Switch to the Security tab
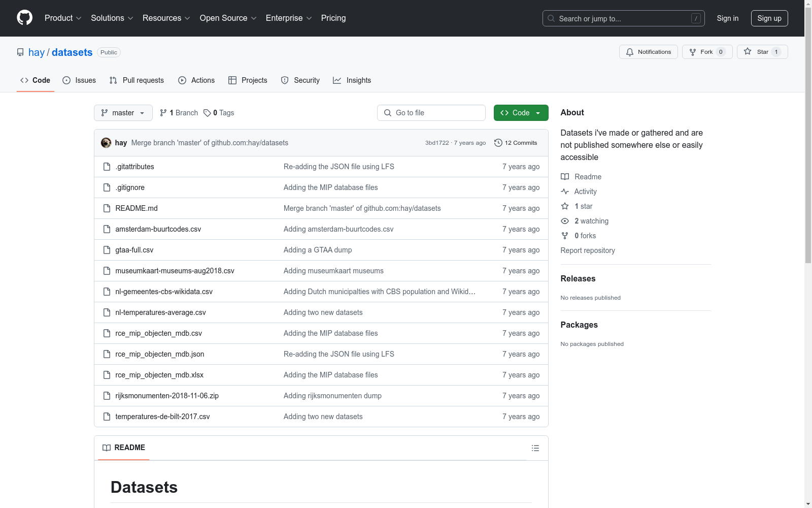The height and width of the screenshot is (508, 812). [300, 80]
